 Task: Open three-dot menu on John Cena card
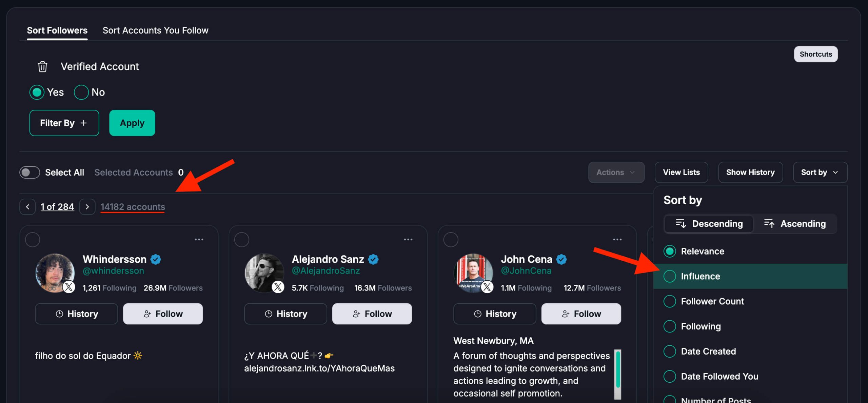617,240
